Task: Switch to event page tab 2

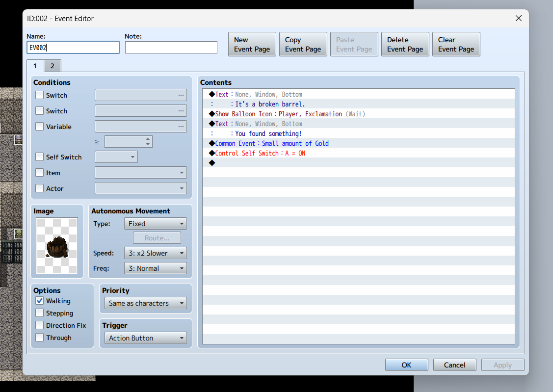Action: coord(52,66)
